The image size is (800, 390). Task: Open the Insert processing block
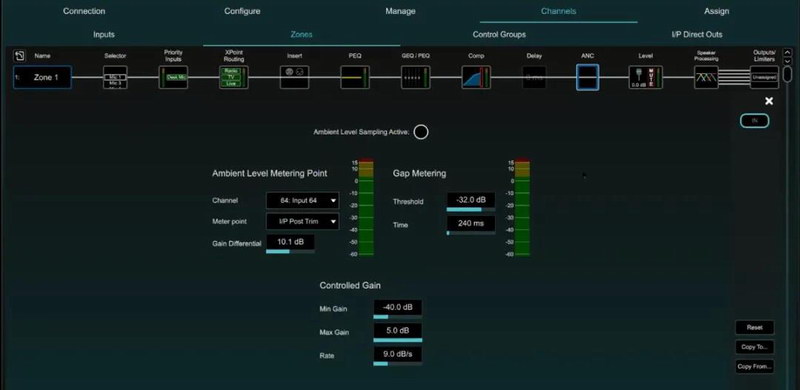click(x=294, y=77)
